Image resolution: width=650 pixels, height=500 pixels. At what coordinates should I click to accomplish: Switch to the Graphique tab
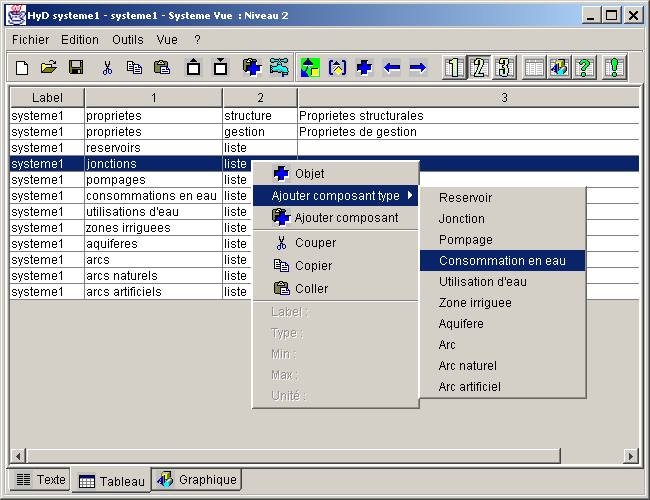click(x=196, y=480)
